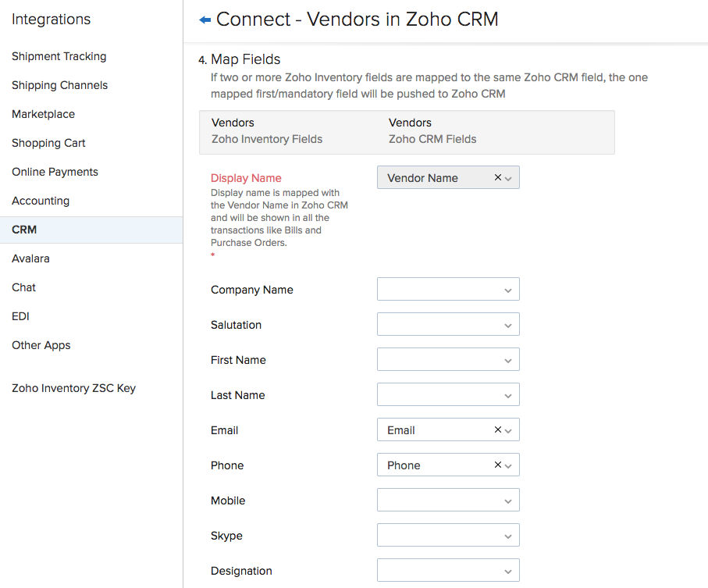Viewport: 708px width, 588px height.
Task: Open the Skype mapping dropdown
Action: tap(448, 535)
